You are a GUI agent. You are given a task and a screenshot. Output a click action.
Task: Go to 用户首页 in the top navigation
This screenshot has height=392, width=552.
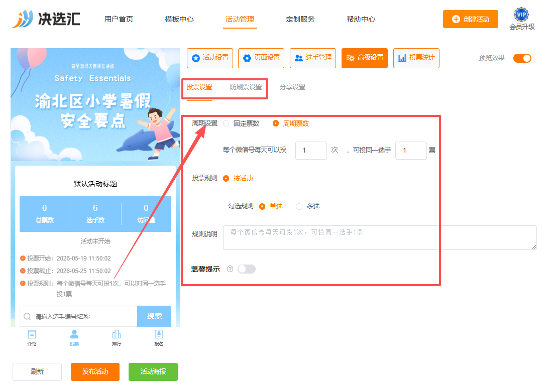(119, 19)
